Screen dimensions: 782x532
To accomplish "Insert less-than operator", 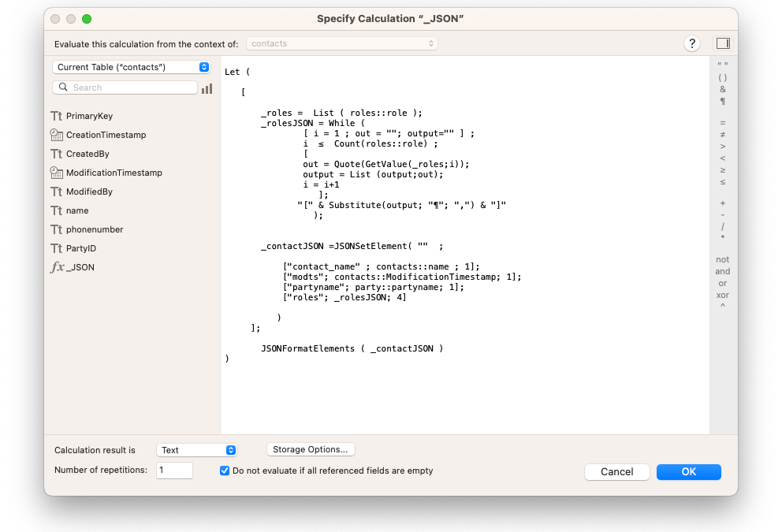I will 723,158.
